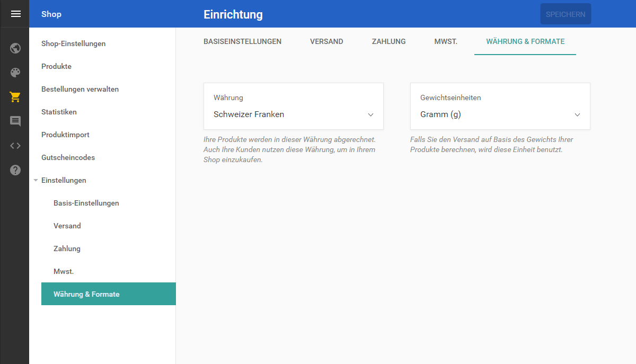636x364 pixels.
Task: Select the shopping cart shop icon
Action: (15, 97)
